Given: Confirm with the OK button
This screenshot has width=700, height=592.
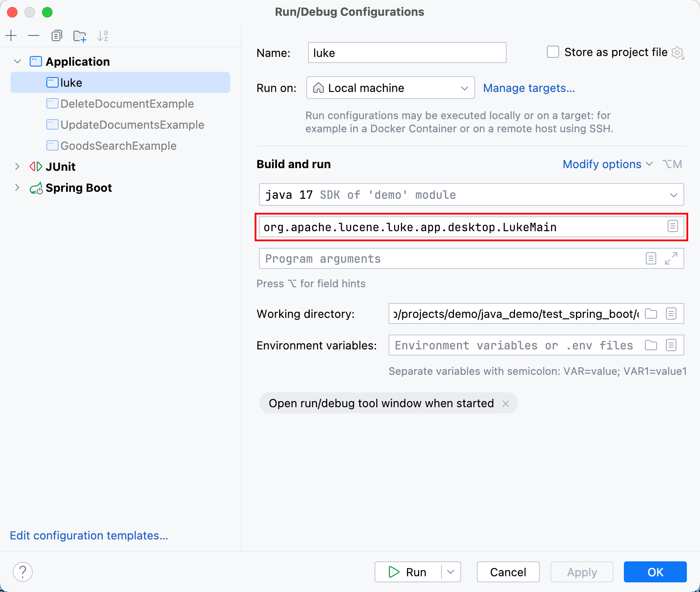Looking at the screenshot, I should coord(655,572).
